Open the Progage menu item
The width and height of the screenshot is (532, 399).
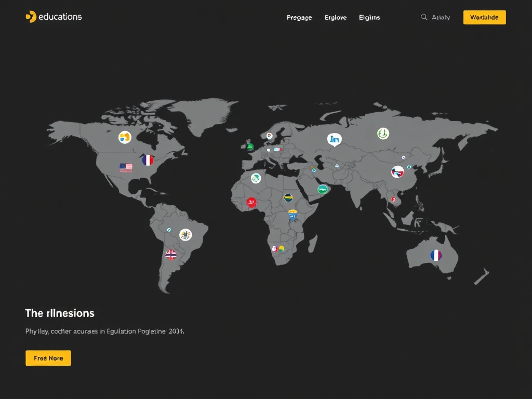point(299,17)
